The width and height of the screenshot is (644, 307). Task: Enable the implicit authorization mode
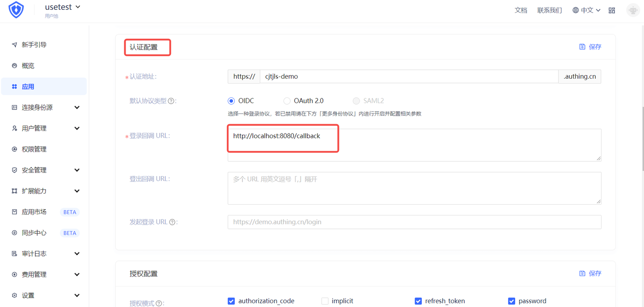pos(325,301)
